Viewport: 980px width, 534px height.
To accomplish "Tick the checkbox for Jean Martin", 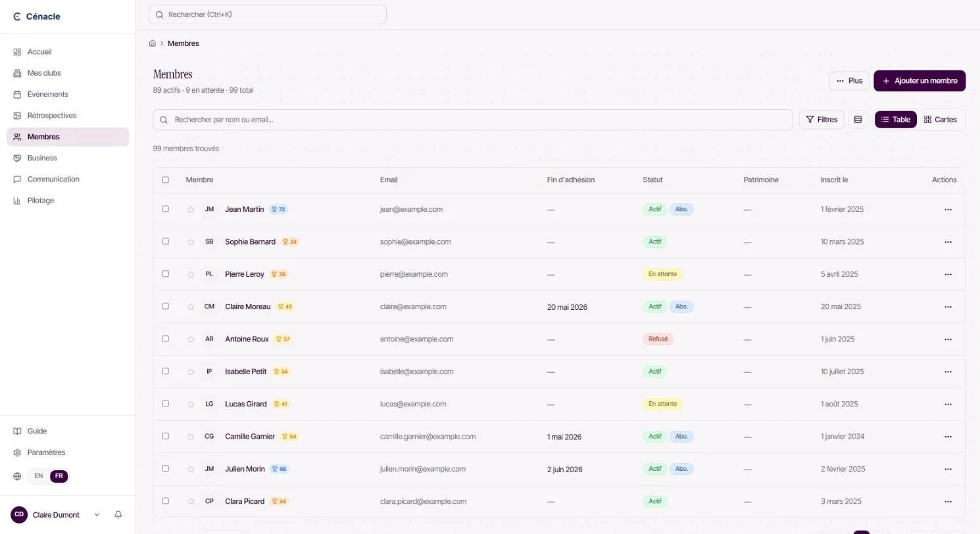I will (166, 209).
